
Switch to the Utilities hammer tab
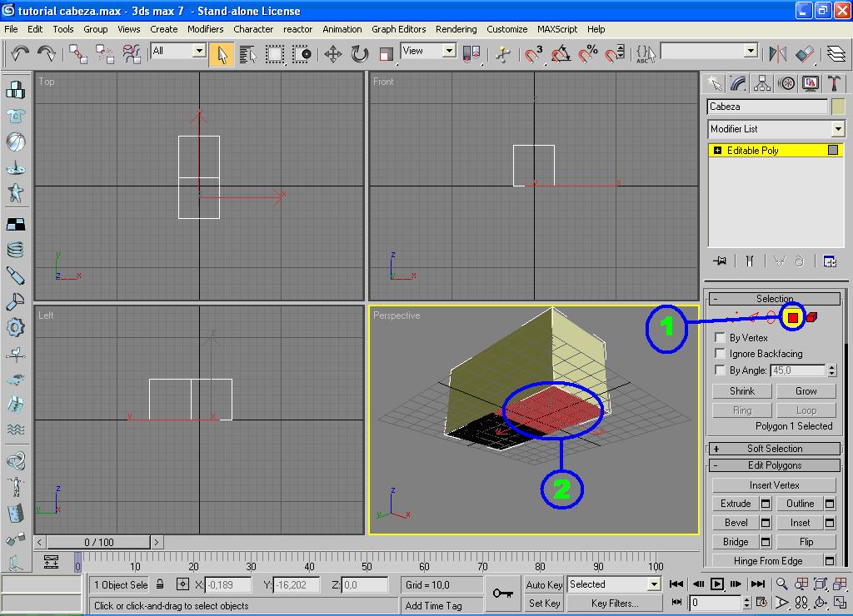[834, 83]
